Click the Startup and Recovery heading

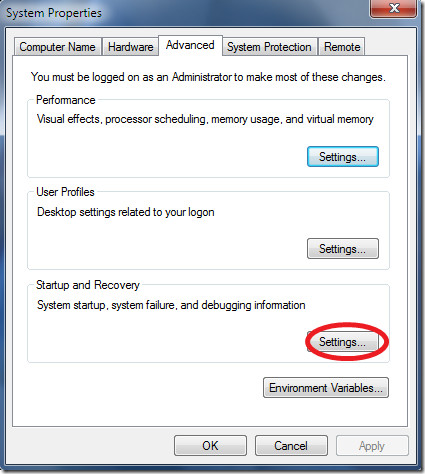coord(88,285)
